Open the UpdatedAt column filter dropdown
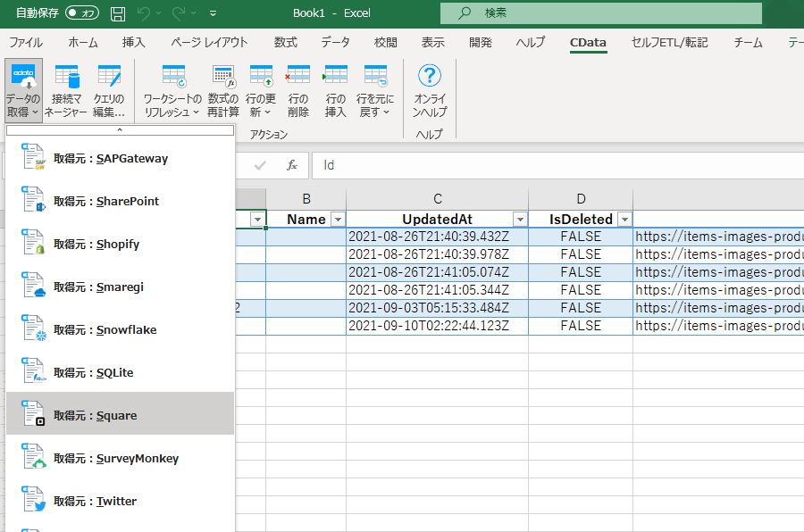This screenshot has width=804, height=532. click(x=520, y=220)
